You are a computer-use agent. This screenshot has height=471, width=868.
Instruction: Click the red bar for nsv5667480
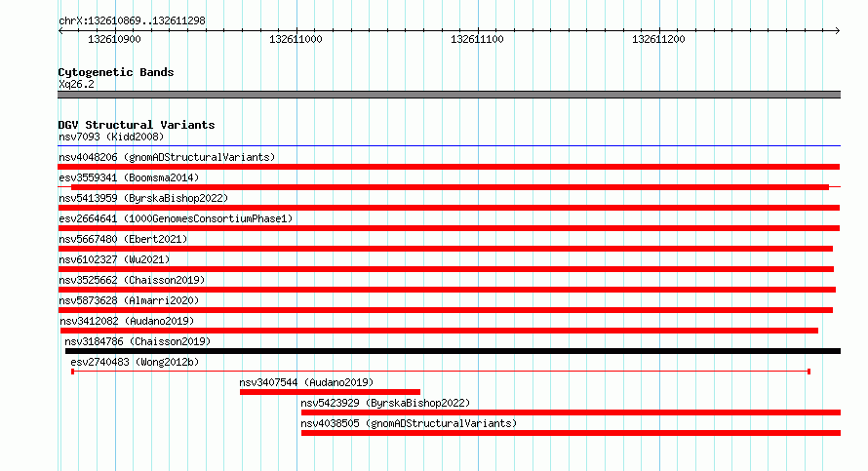point(445,249)
